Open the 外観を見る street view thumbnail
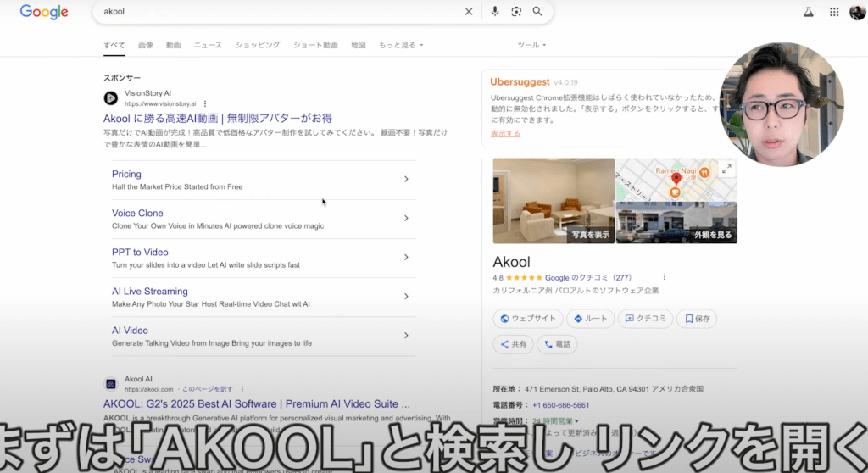This screenshot has width=868, height=473. [x=676, y=223]
